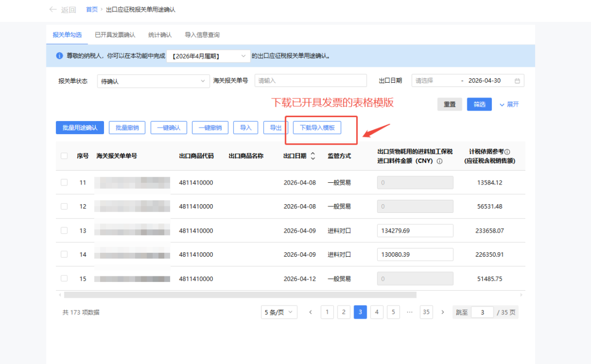
Task: Open the 2026年4月属期 period dropdown
Action: (208, 56)
